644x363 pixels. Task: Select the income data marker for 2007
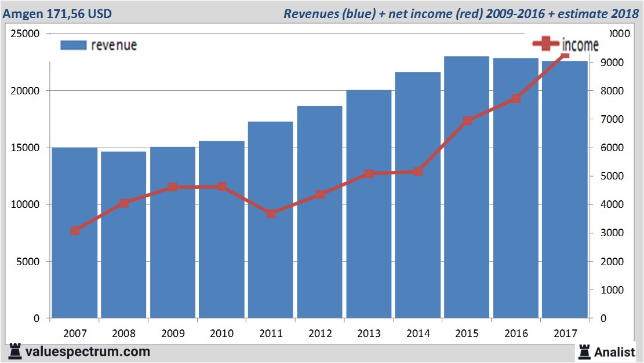click(x=75, y=231)
